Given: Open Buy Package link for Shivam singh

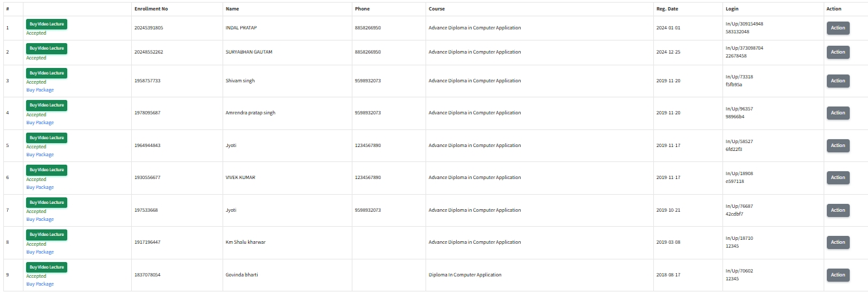Looking at the screenshot, I should 40,90.
